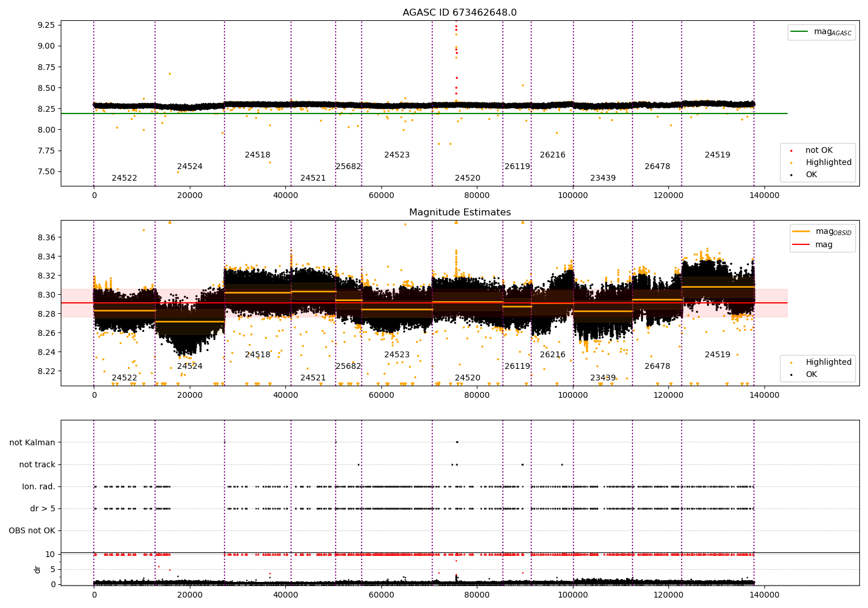The width and height of the screenshot is (868, 608).
Task: Click obsid label 25682 in Magnitude Estimates plot
Action: pos(348,366)
